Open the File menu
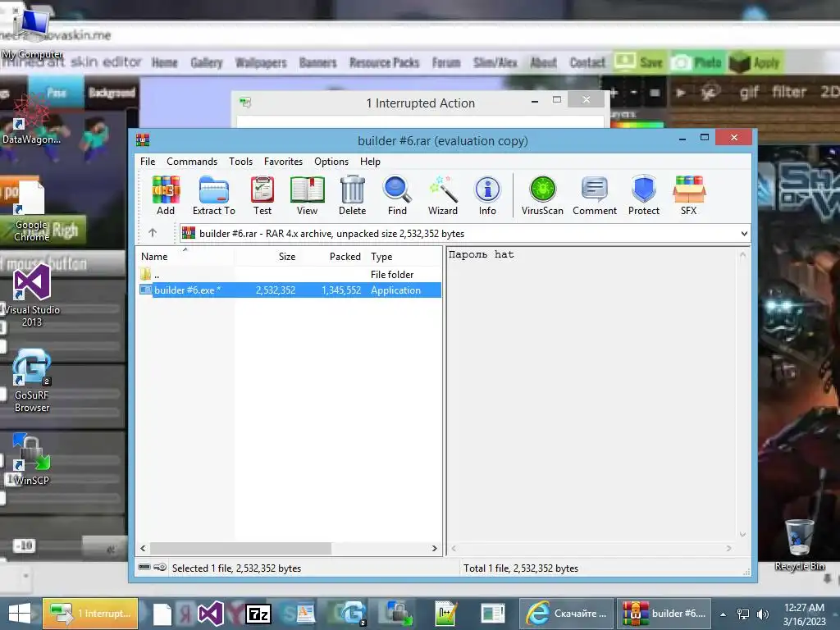 (x=148, y=162)
